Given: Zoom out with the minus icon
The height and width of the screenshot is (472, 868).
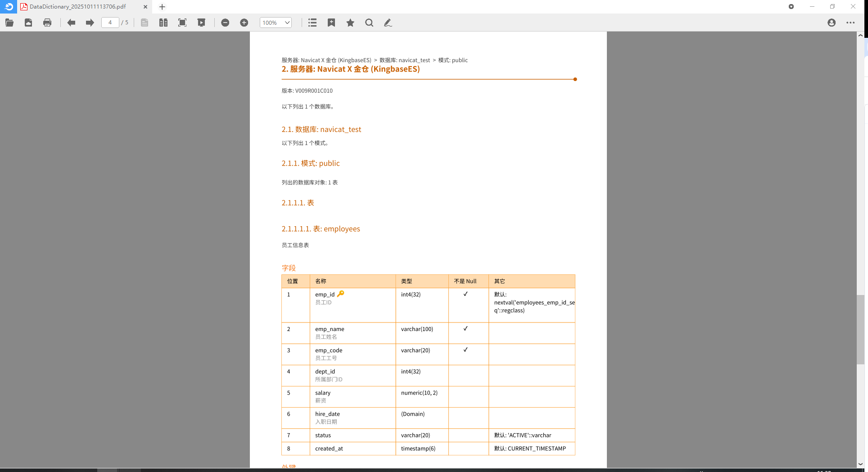Looking at the screenshot, I should [x=225, y=23].
